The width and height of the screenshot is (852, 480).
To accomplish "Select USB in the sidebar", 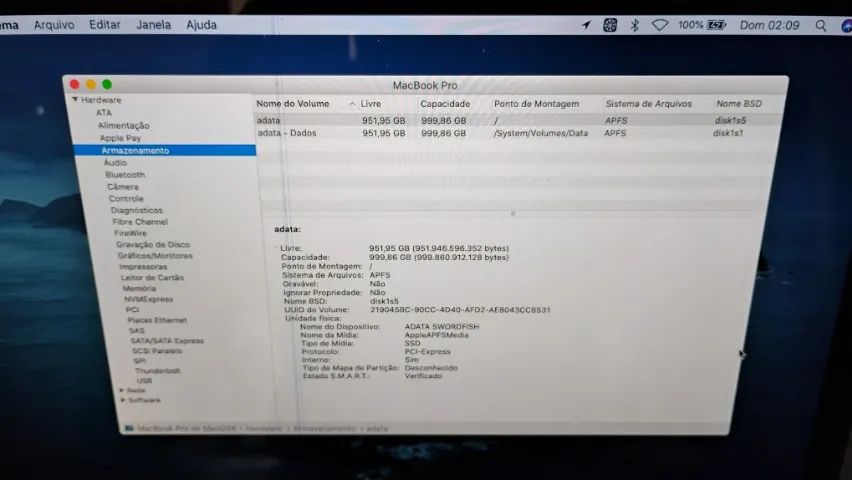I will click(x=144, y=381).
